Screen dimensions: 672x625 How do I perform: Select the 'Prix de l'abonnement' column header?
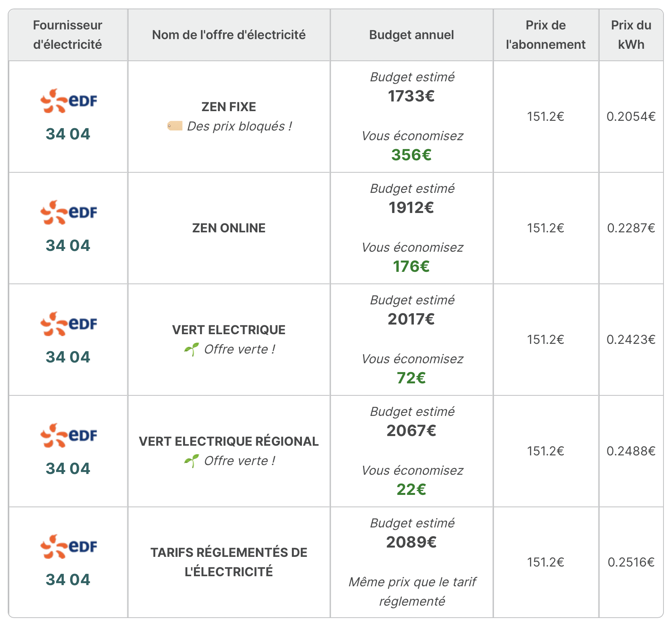pyautogui.click(x=546, y=35)
